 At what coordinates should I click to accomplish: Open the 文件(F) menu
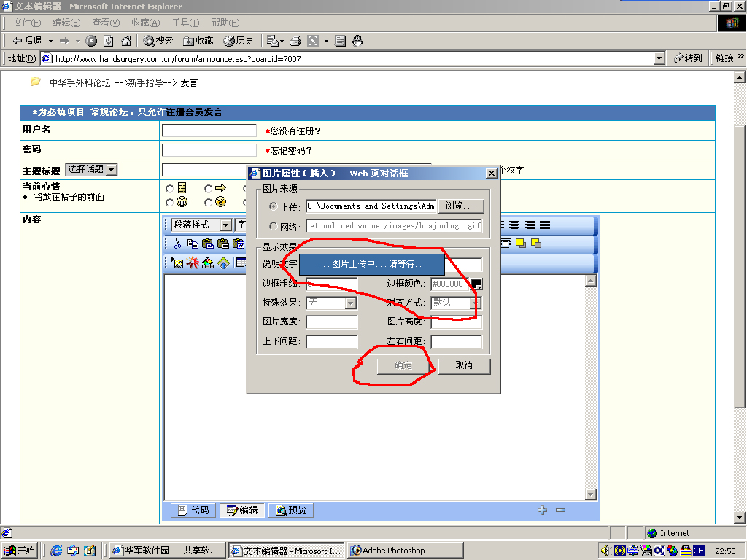pos(27,23)
